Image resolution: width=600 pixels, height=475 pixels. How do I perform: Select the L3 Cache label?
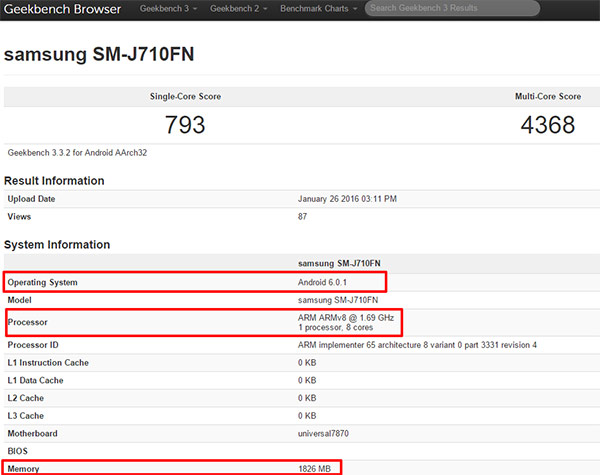click(x=26, y=416)
